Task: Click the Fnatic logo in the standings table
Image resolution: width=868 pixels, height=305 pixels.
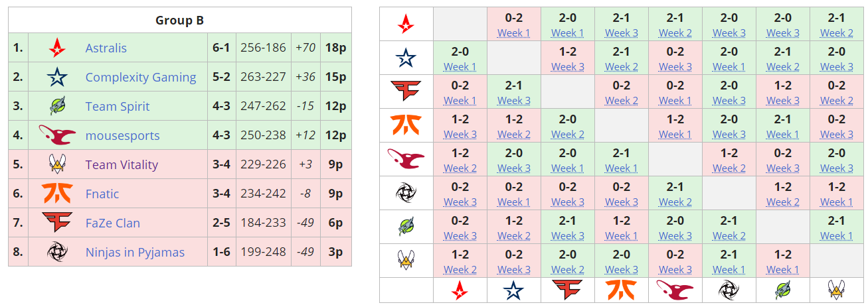Action: pyautogui.click(x=57, y=194)
